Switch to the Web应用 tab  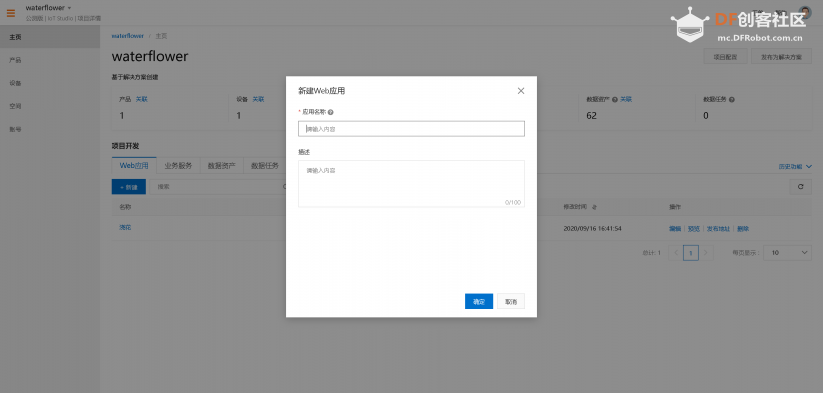tap(134, 166)
